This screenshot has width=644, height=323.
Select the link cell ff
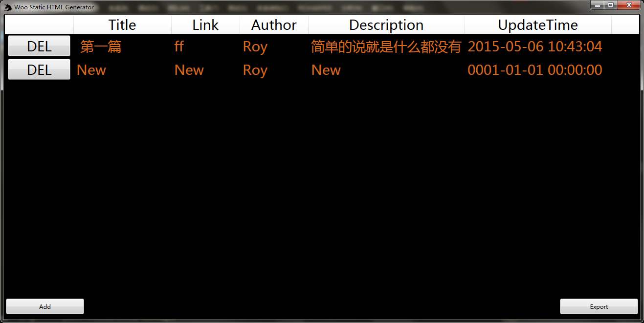[x=179, y=46]
